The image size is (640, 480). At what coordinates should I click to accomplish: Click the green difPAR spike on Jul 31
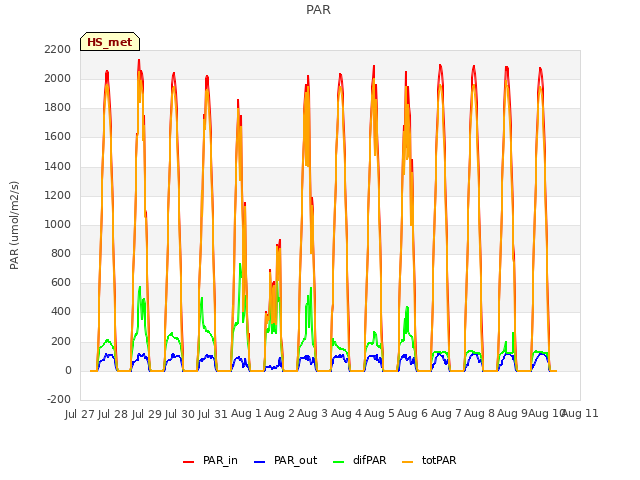coord(240,265)
